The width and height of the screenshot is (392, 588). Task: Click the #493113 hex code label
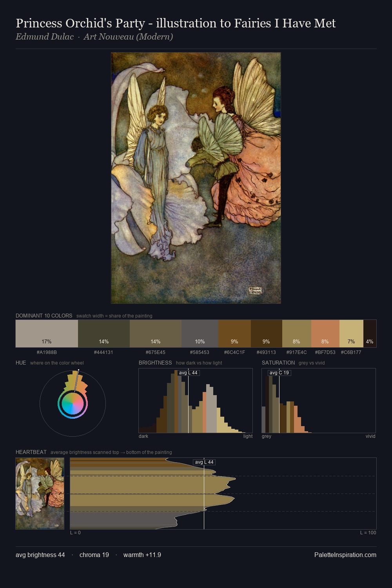click(266, 352)
